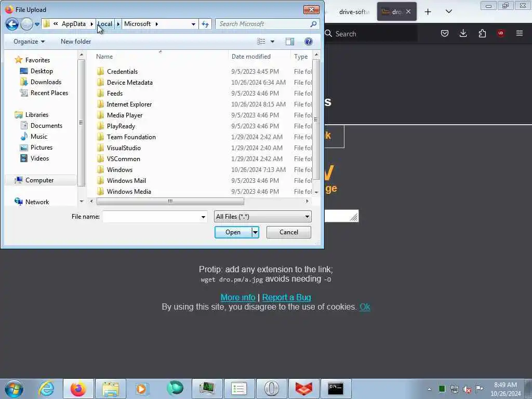The width and height of the screenshot is (532, 399).
Task: Open a new tab with plus button
Action: click(x=428, y=12)
